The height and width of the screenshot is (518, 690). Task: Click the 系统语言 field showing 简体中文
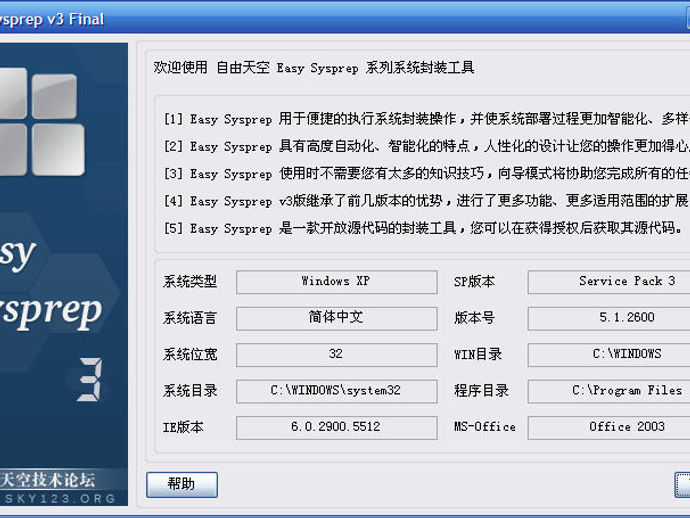[x=337, y=318]
